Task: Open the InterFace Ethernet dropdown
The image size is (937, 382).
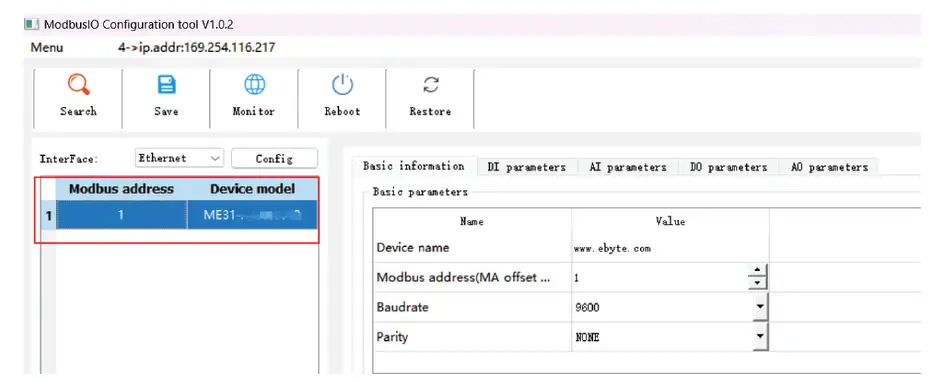Action: coord(179,158)
